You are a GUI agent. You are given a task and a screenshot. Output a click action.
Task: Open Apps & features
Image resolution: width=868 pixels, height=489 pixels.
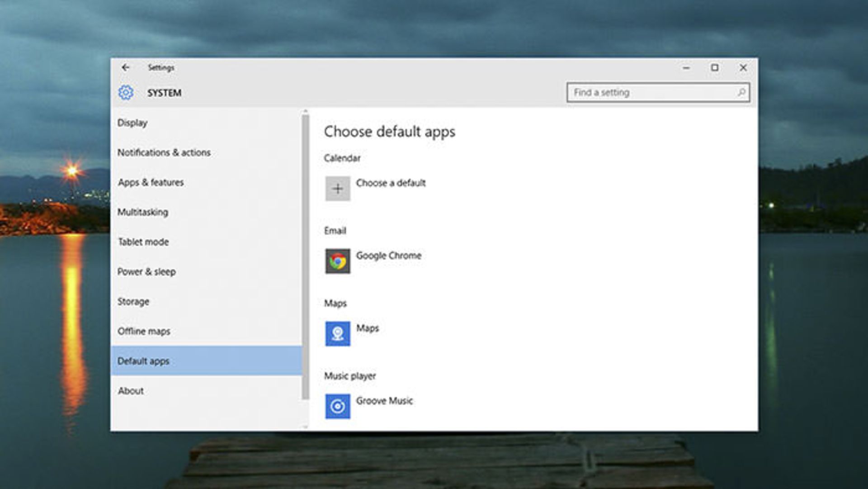click(x=206, y=182)
